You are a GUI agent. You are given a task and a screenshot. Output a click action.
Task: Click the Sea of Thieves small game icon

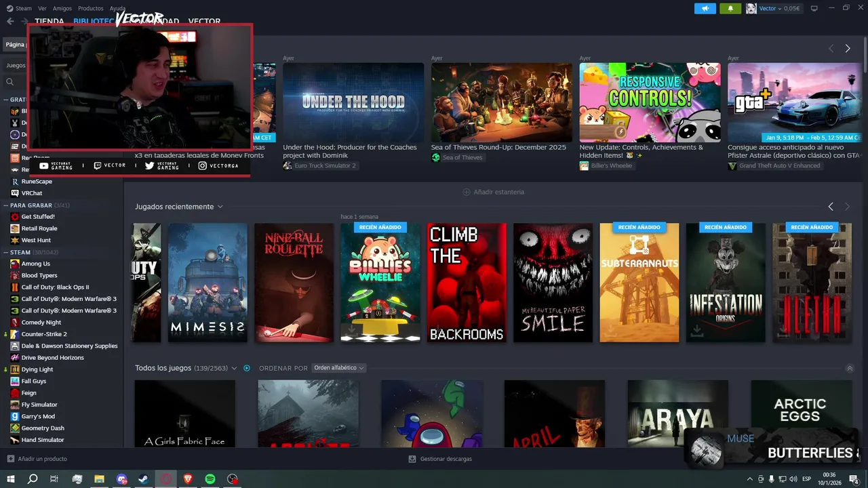[436, 157]
